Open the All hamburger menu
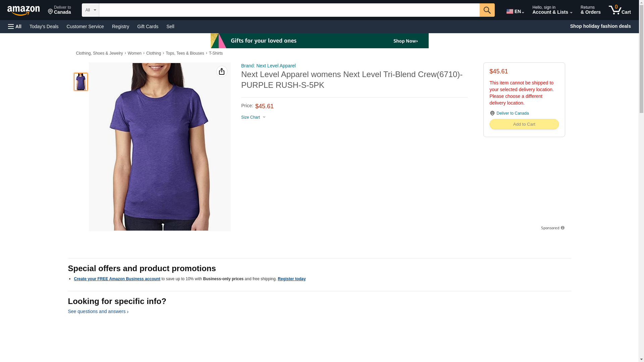This screenshot has width=644, height=362. tap(15, 26)
